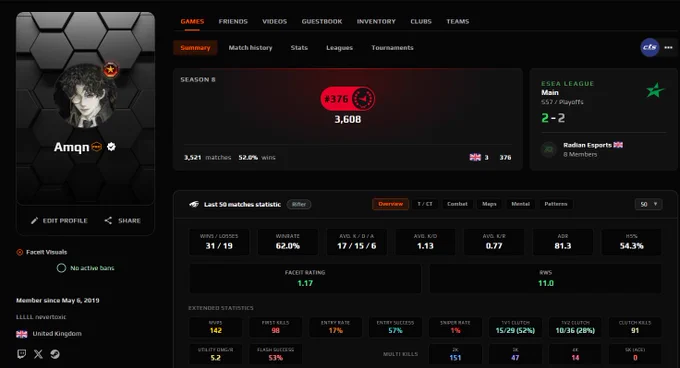Open the Faceit Visuals link
Screen dimensions: 680x368
click(x=46, y=252)
